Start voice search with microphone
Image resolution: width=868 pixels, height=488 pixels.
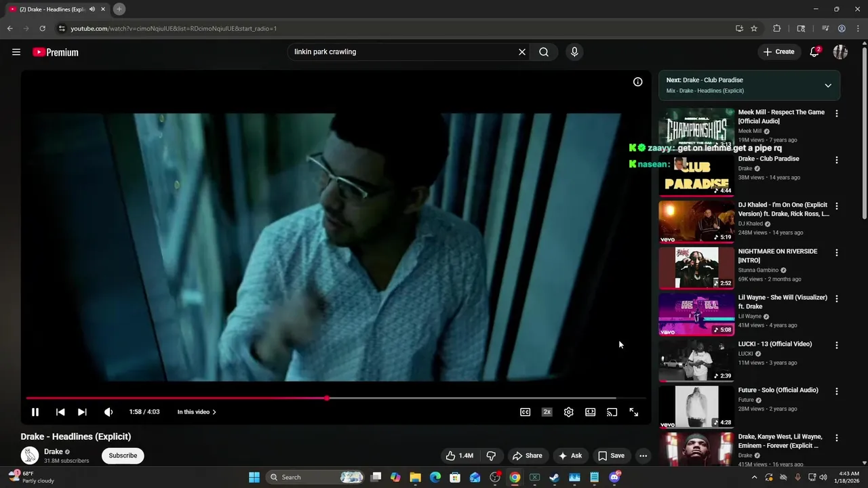coord(574,52)
